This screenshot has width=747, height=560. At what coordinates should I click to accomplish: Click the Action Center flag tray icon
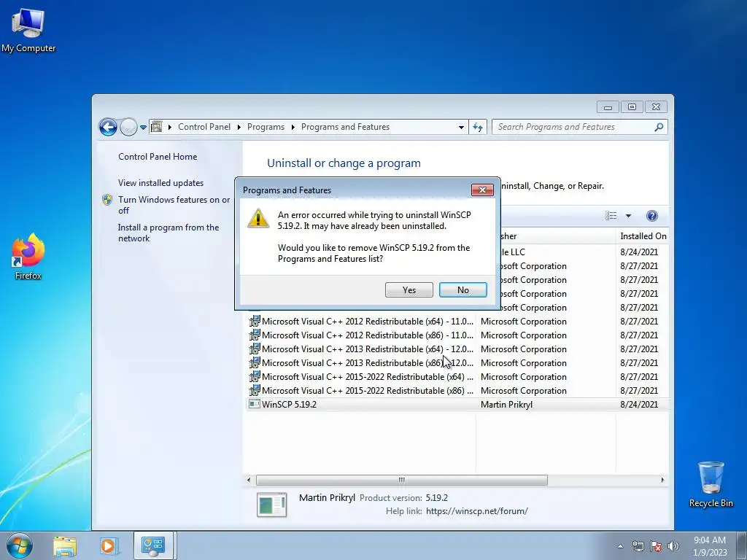pyautogui.click(x=656, y=547)
